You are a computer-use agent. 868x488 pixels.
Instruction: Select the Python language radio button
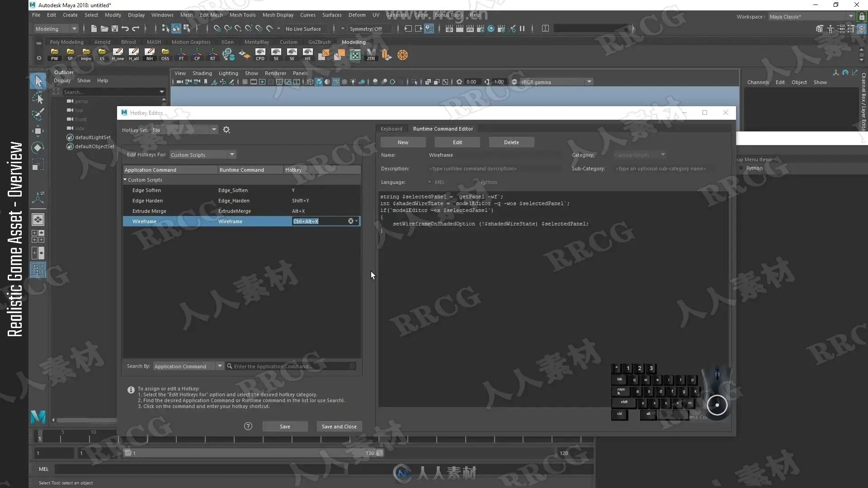(475, 182)
